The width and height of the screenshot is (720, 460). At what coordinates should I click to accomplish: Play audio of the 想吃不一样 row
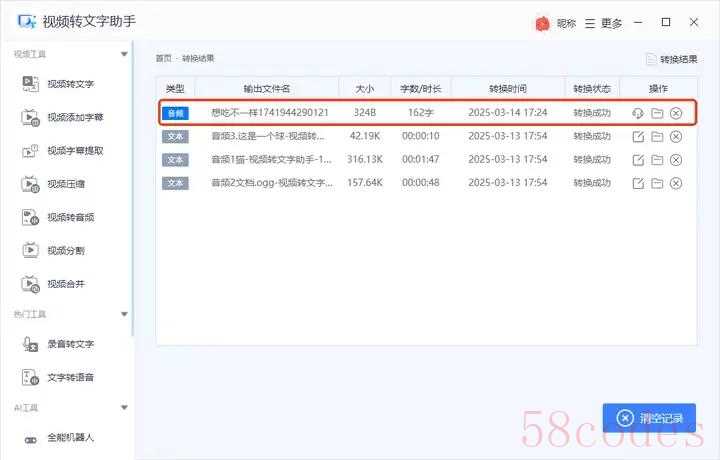[x=638, y=113]
